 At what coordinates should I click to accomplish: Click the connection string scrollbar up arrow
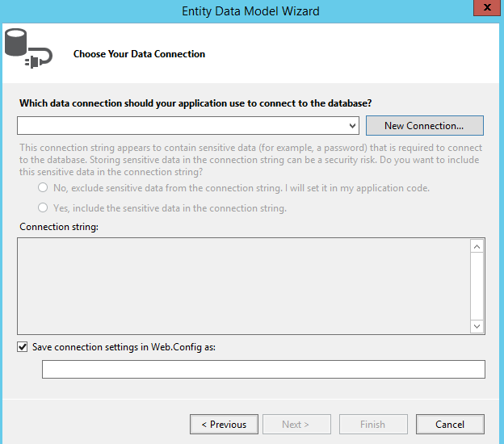(477, 246)
